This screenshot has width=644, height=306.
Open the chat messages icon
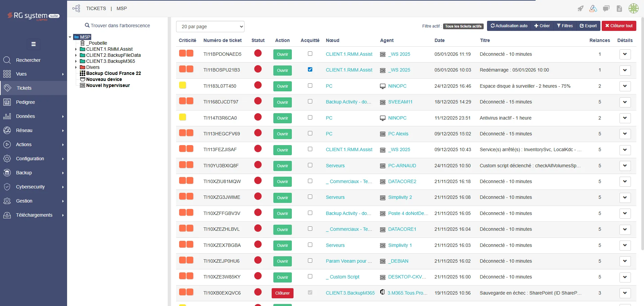[x=606, y=9]
